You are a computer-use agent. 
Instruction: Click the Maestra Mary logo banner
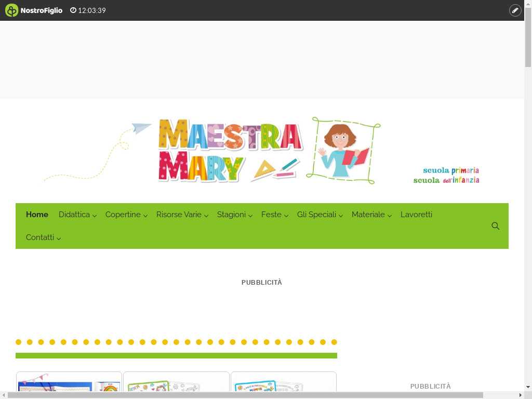point(261,150)
